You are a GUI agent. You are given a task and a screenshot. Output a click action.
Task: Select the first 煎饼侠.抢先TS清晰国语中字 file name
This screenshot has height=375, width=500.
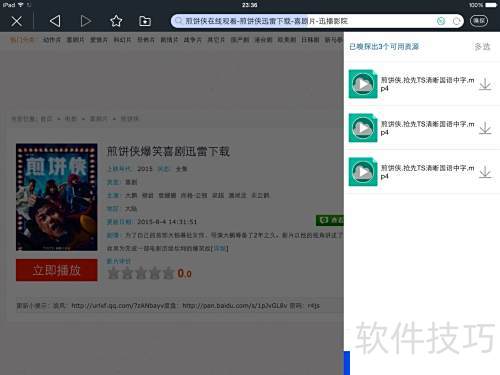tap(427, 84)
